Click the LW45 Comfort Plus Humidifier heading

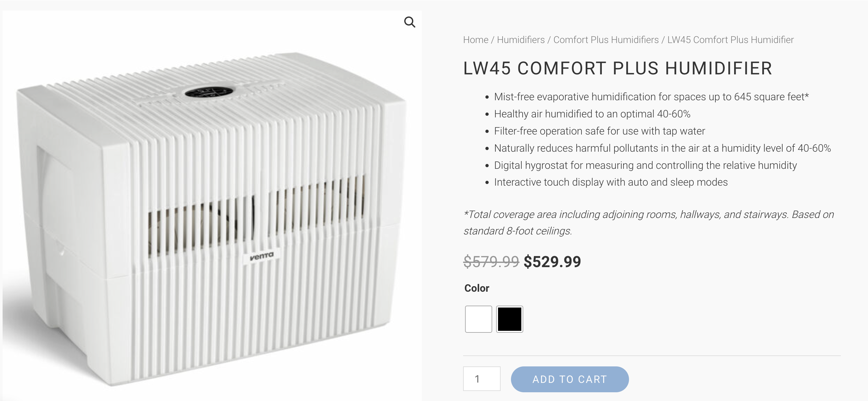coord(617,69)
